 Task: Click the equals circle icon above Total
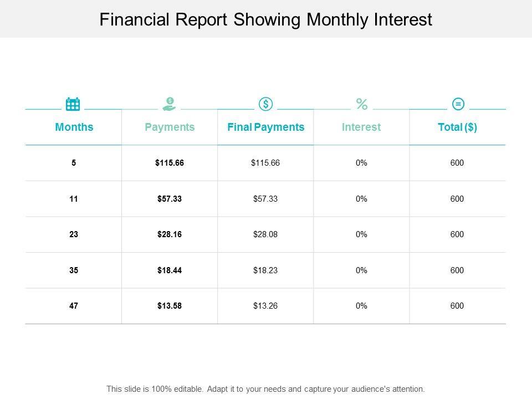[458, 104]
